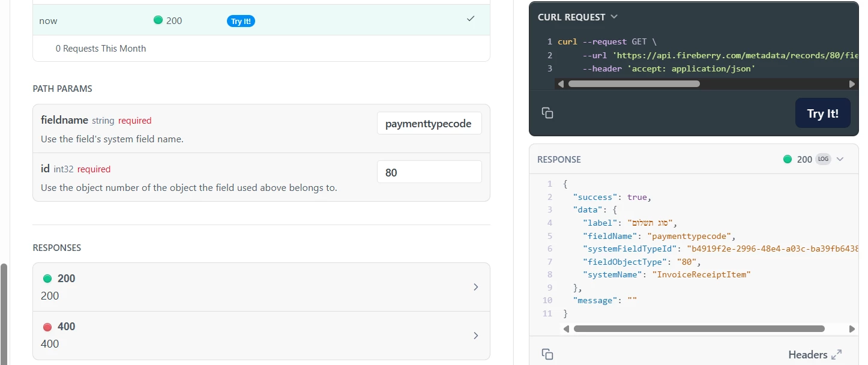Click the LOG badge in the response header
The height and width of the screenshot is (365, 868).
coord(823,159)
